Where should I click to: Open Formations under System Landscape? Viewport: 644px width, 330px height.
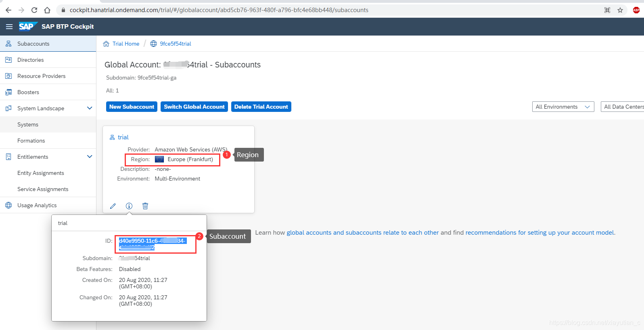click(x=48, y=141)
